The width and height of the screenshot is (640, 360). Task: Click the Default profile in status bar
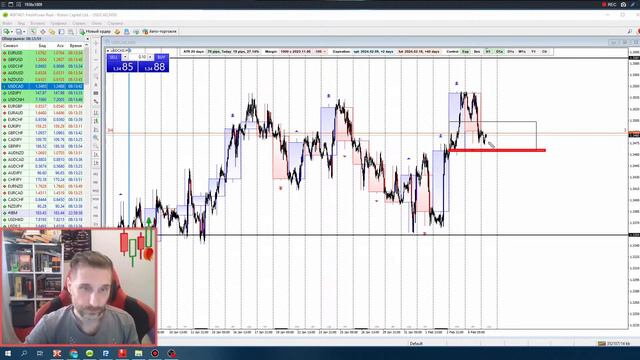click(416, 344)
